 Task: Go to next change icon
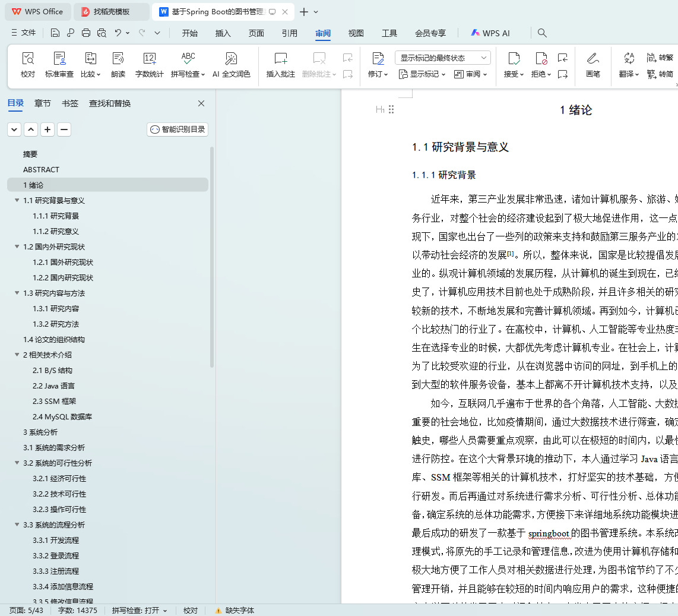coord(563,74)
